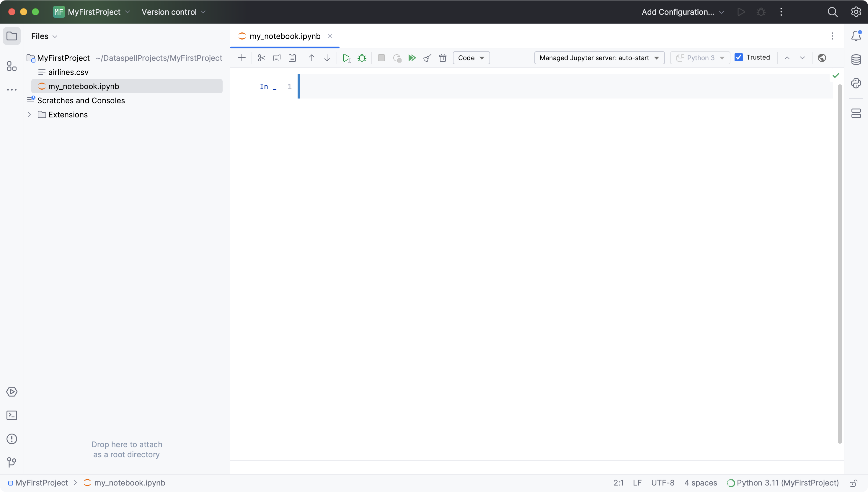Click the run cell icon
Screen dimensions: 868x492
pyautogui.click(x=346, y=58)
